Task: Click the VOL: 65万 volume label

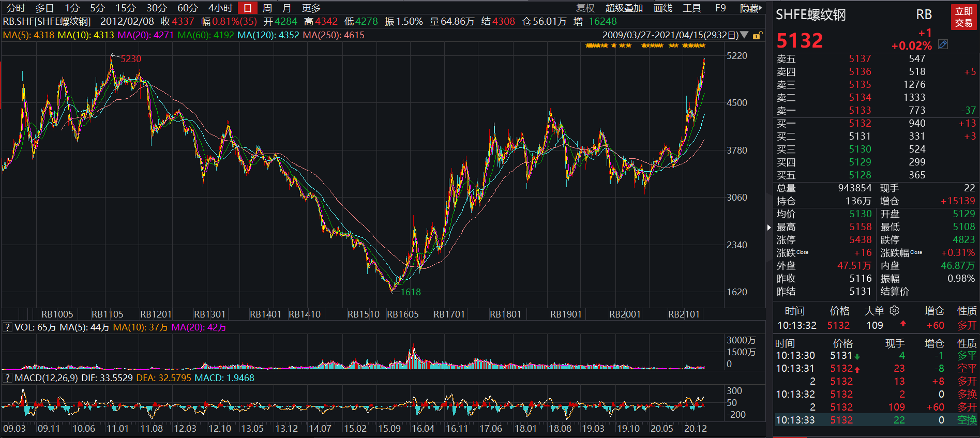Action: [x=35, y=327]
